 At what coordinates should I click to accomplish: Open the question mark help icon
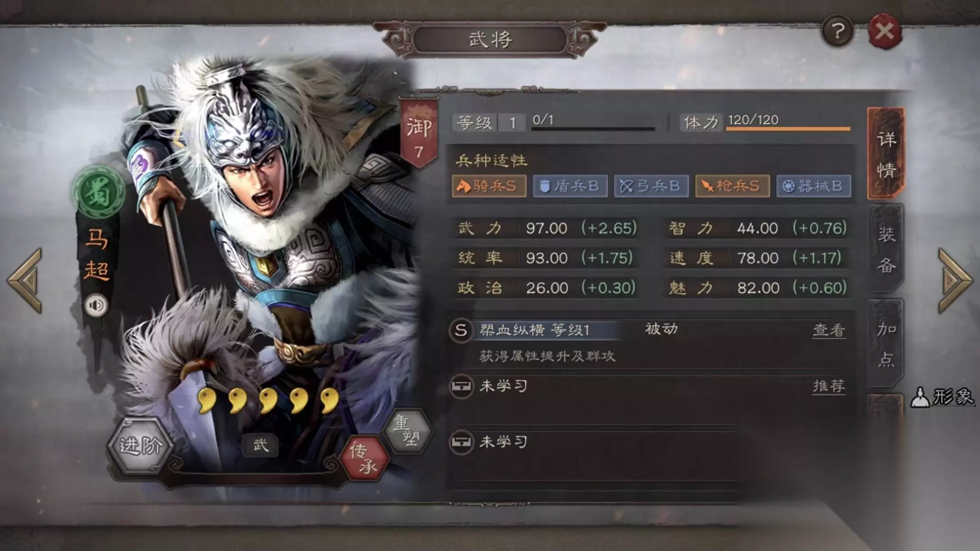coord(838,31)
